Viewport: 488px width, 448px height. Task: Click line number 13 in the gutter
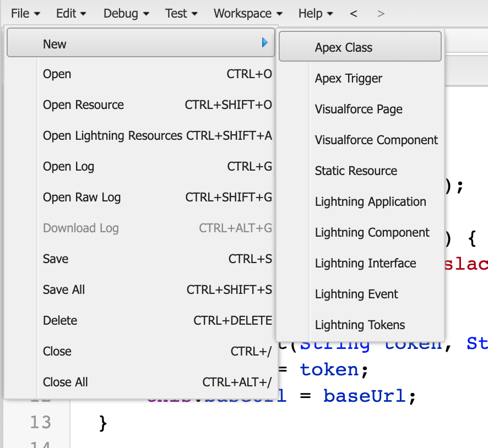click(x=40, y=422)
